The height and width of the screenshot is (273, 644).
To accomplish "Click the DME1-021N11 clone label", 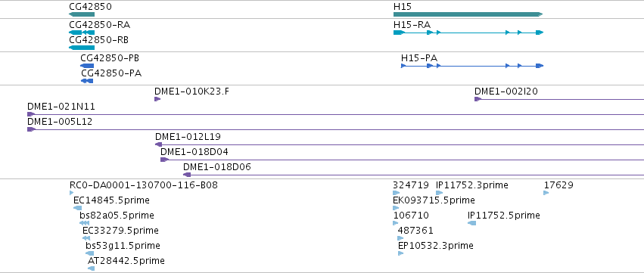I will tap(61, 107).
